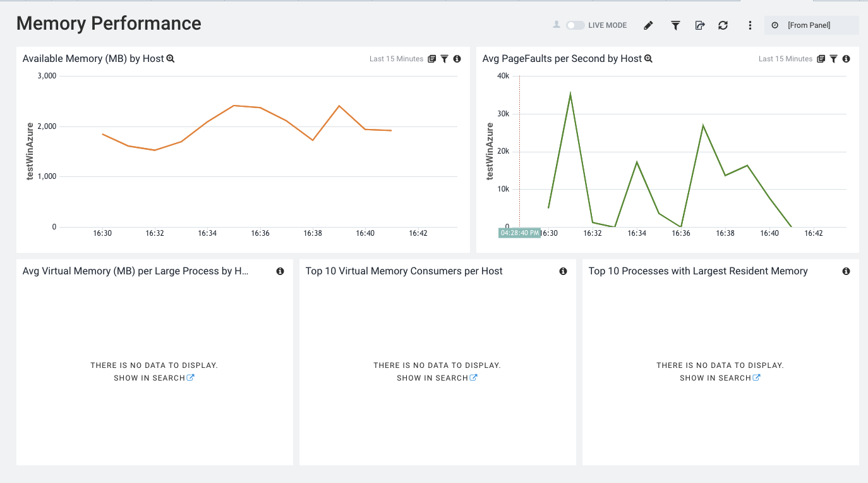This screenshot has height=483, width=868.
Task: Click the Avg PageFaults per Second by Host title
Action: point(562,59)
